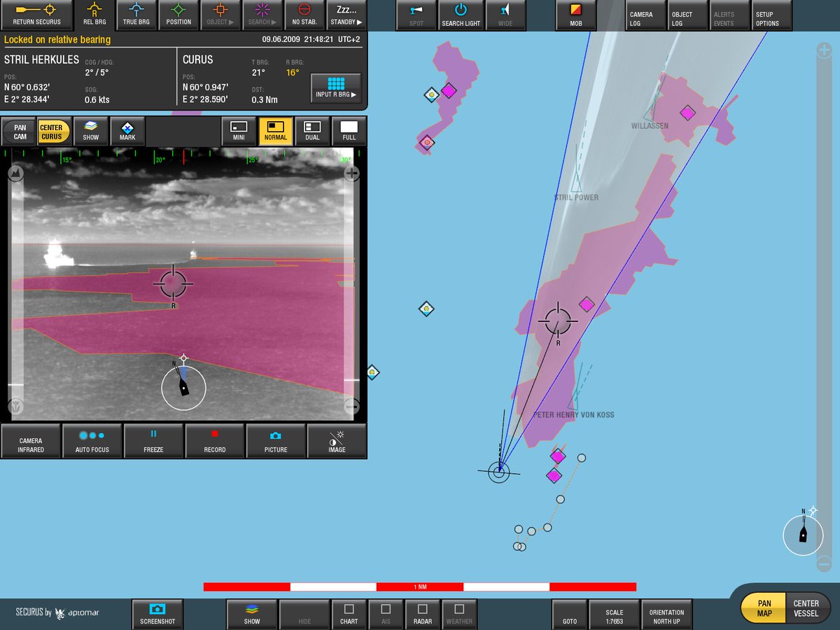Open the INPUT R BRG keypad
Image resolution: width=840 pixels, height=630 pixels.
click(337, 87)
